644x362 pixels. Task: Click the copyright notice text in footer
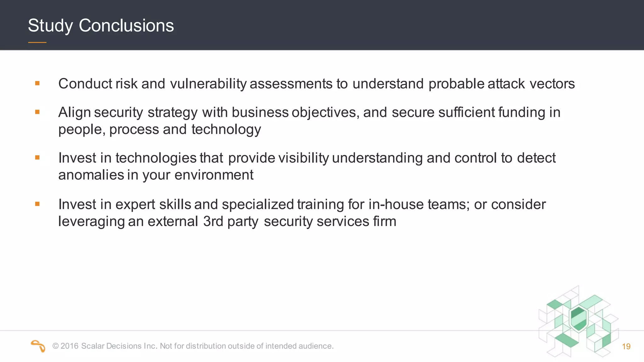point(193,346)
